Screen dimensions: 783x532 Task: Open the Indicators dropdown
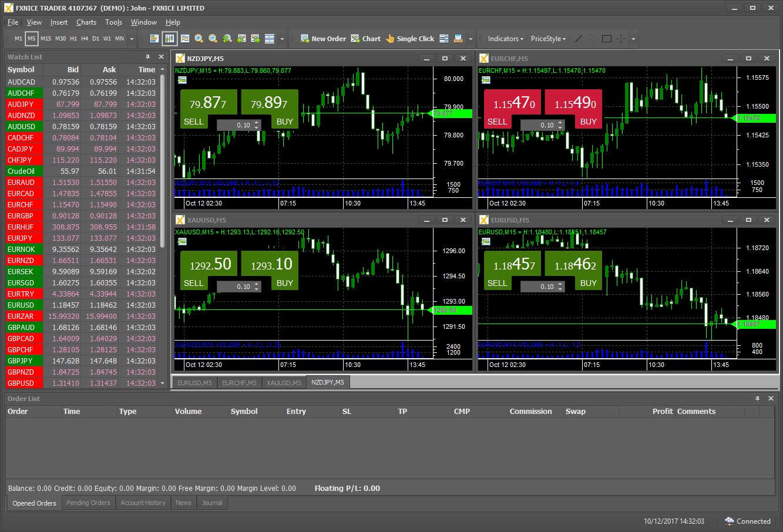click(x=505, y=39)
